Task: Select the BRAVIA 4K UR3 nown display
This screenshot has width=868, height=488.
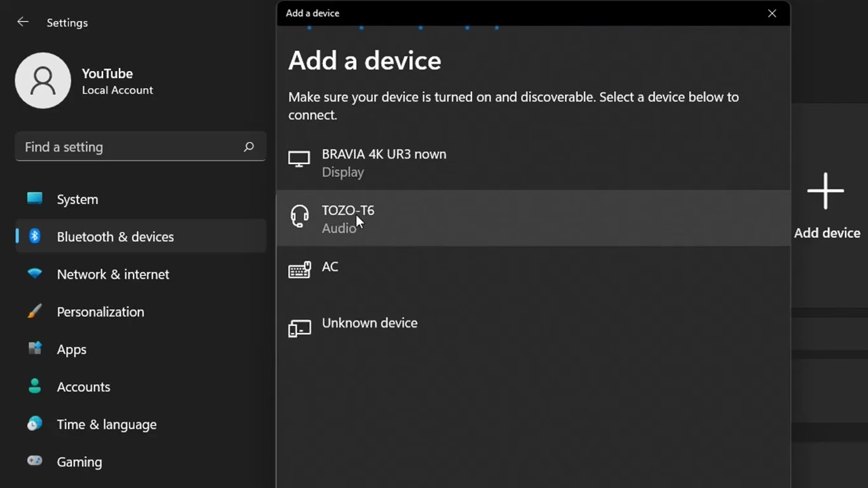Action: (x=384, y=162)
